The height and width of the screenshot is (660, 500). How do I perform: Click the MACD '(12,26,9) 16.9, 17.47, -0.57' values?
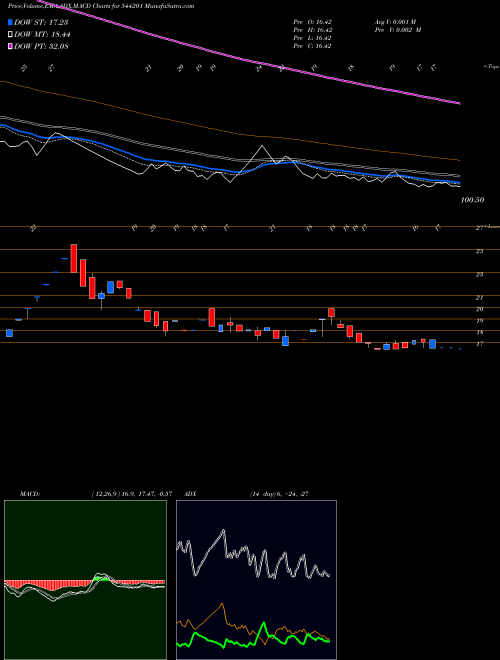point(131,493)
